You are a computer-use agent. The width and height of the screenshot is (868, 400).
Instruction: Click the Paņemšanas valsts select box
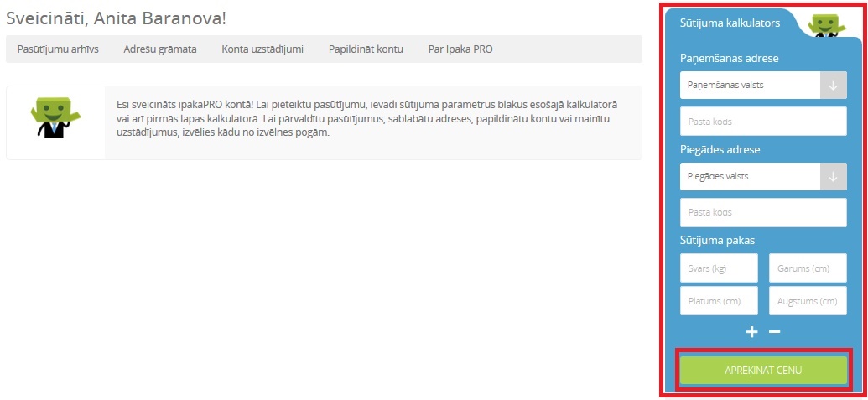click(x=750, y=85)
